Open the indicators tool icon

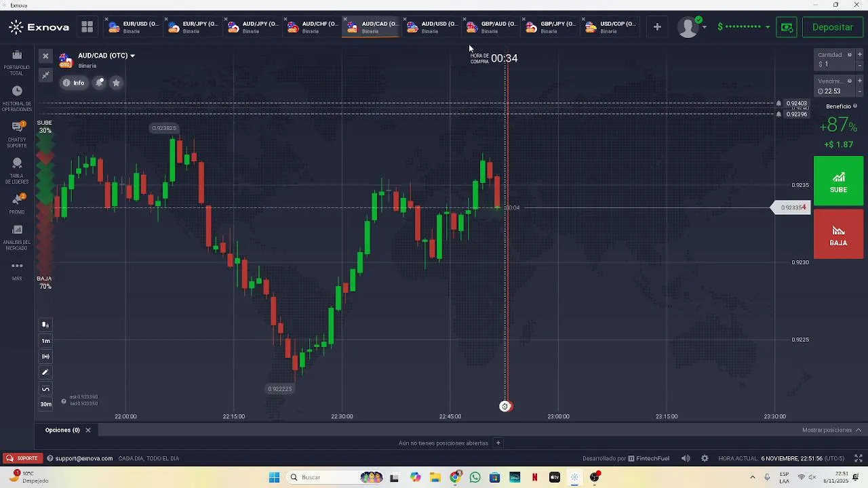(45, 357)
